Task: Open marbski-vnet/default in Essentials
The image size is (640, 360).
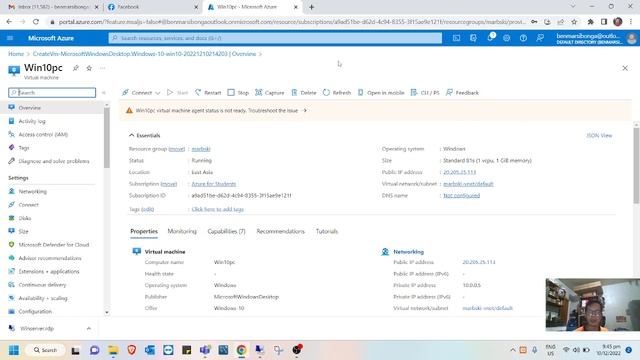Action: pyautogui.click(x=468, y=184)
